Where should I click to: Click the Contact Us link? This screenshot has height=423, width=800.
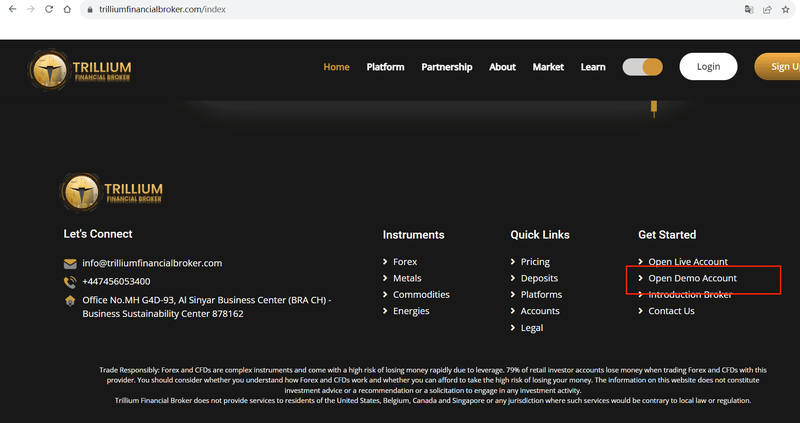[x=671, y=311]
